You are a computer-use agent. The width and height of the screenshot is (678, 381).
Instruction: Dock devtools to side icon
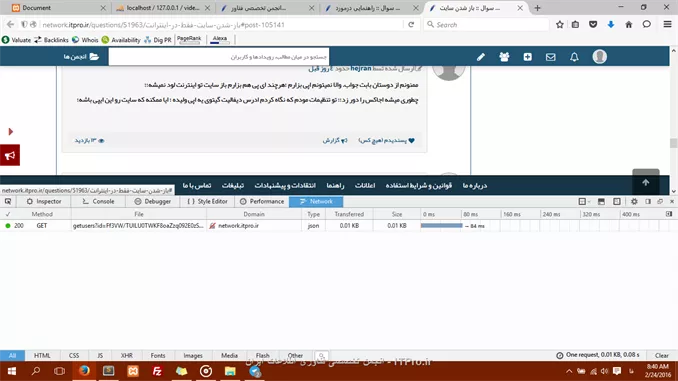[648, 202]
